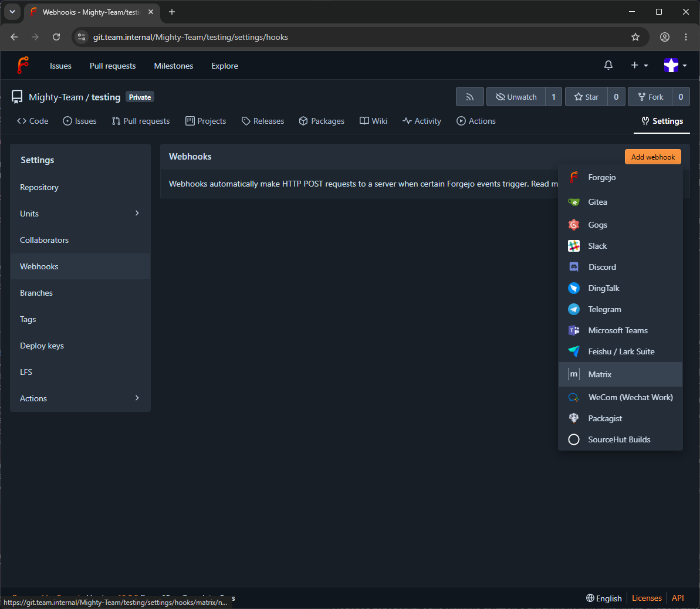Open the browser three-dot menu

coord(686,37)
